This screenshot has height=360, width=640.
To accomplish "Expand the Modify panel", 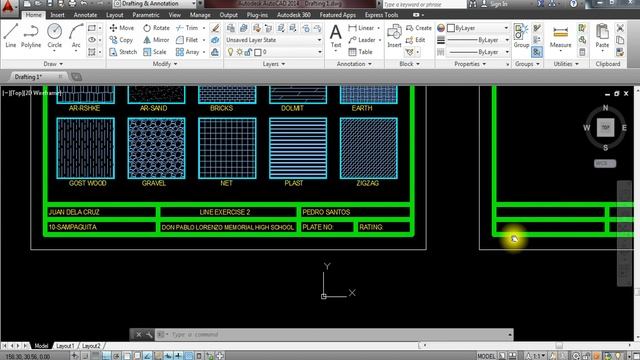I will click(x=164, y=64).
